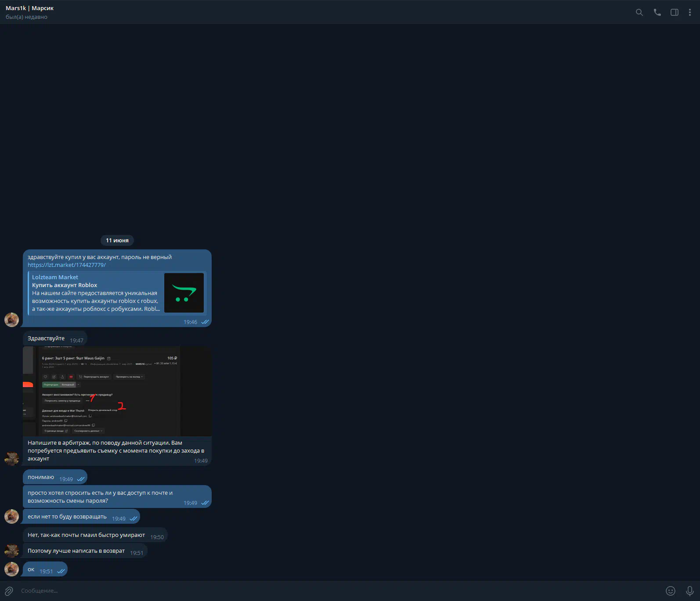The width and height of the screenshot is (700, 601).
Task: Click the avatar beside 'если нет то буду возвращать'
Action: [x=11, y=516]
